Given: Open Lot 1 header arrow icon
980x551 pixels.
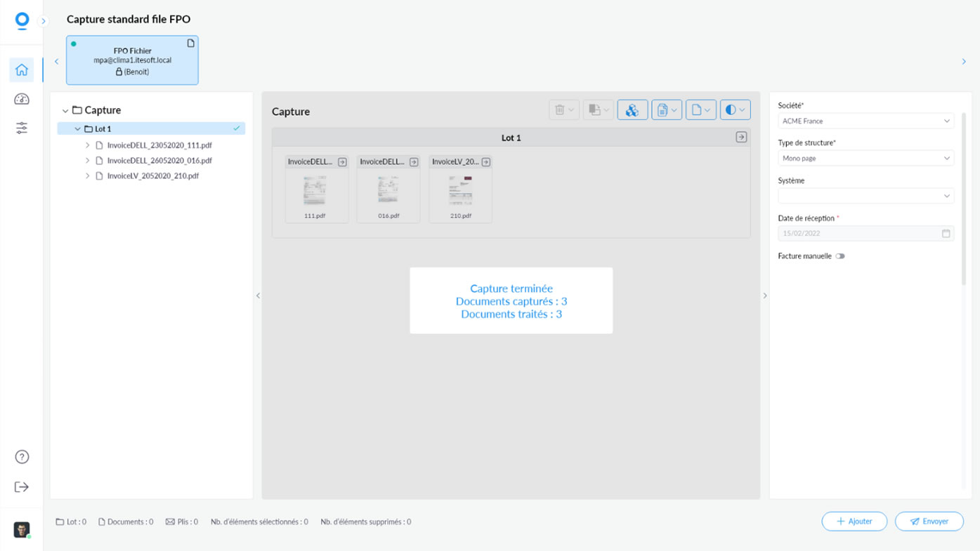Looking at the screenshot, I should (741, 138).
